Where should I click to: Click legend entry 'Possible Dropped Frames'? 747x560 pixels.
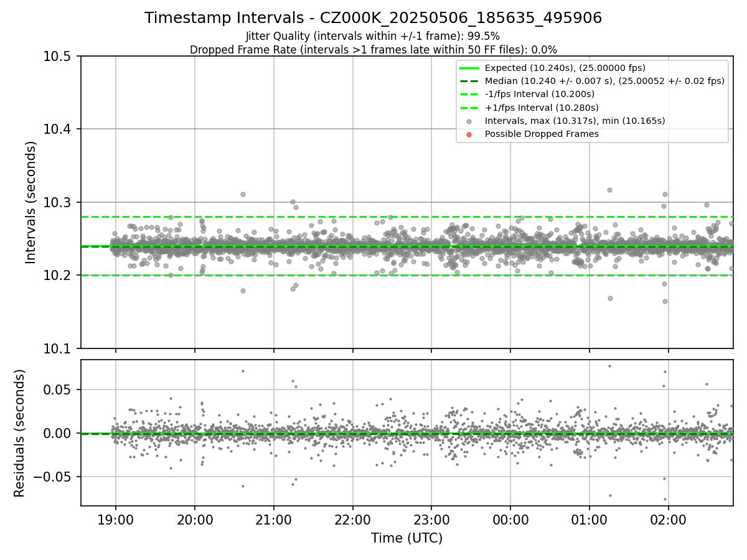[x=542, y=134]
